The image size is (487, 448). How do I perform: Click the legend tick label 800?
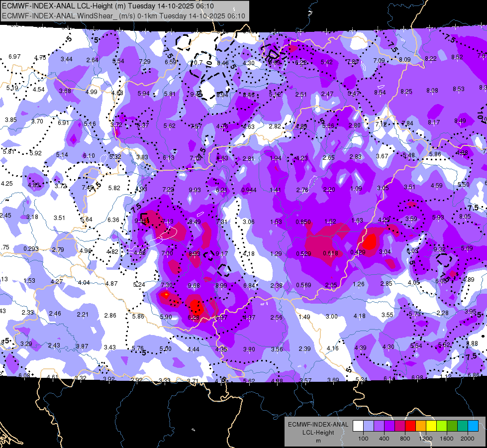pyautogui.click(x=405, y=439)
